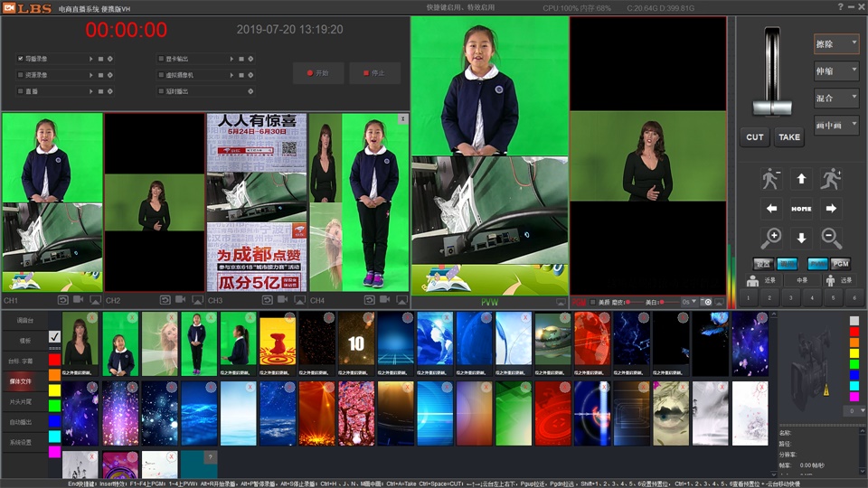Enable the 直播 checkbox

[x=21, y=91]
